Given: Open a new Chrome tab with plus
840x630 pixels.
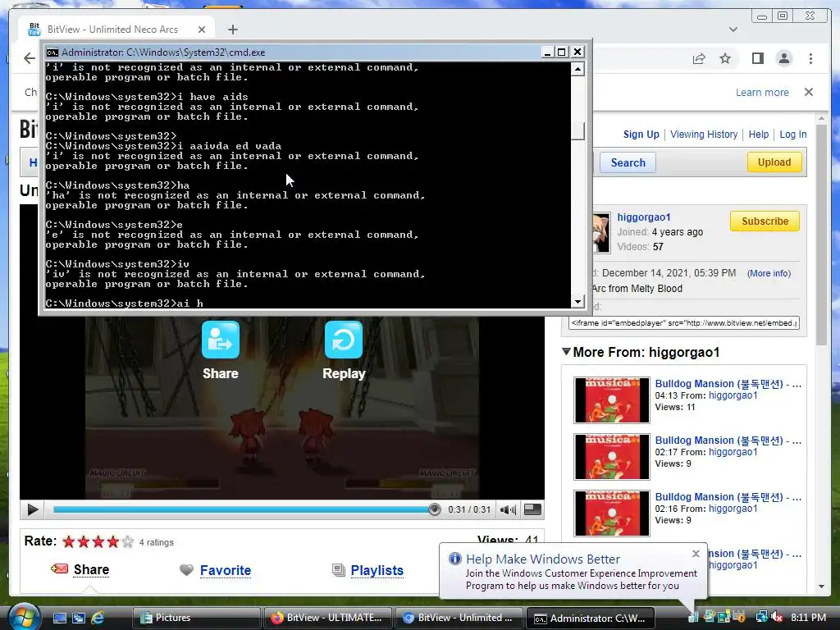Looking at the screenshot, I should click(232, 30).
